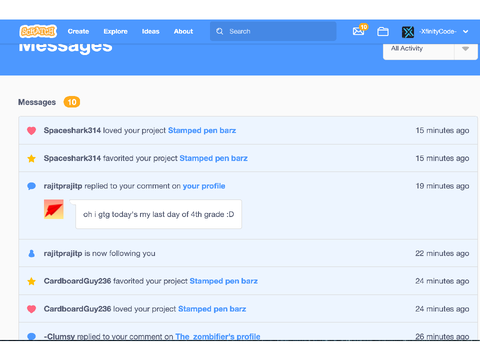Viewport: 480px width, 360px height.
Task: Open the Create menu item
Action: pos(78,31)
